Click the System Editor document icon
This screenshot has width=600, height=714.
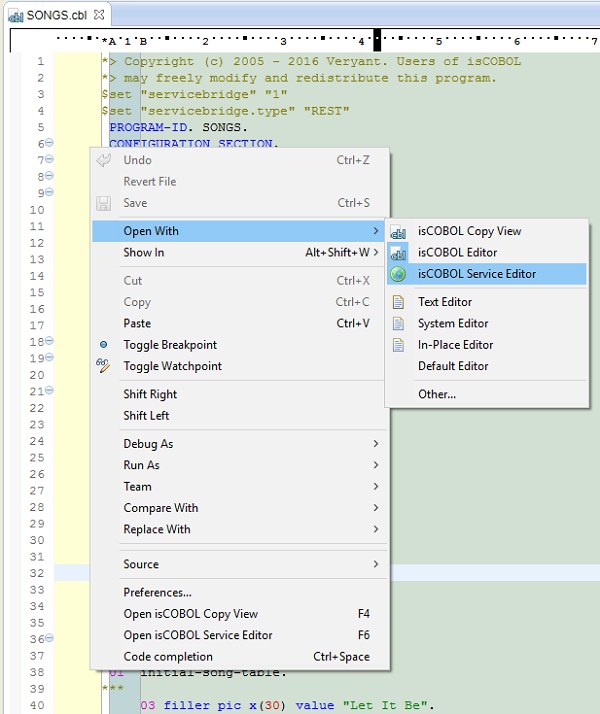pos(398,324)
